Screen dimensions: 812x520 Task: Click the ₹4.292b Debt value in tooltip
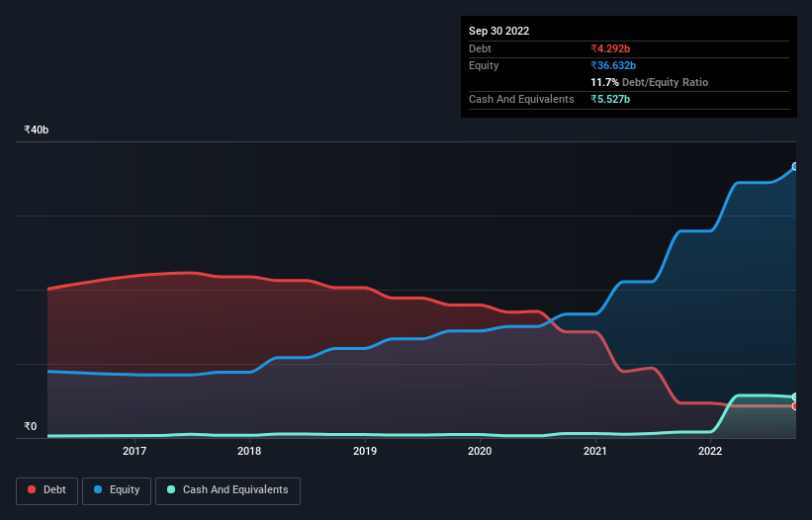pos(610,48)
